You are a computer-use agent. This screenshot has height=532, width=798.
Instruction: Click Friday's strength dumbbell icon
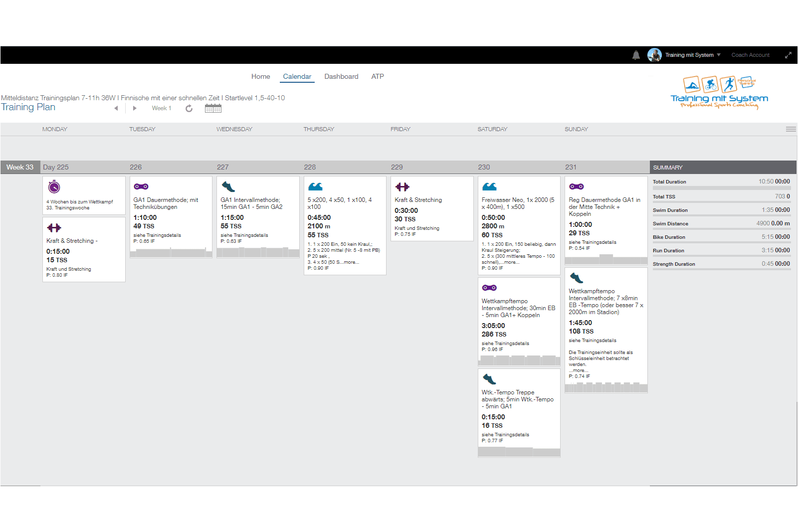pyautogui.click(x=402, y=187)
